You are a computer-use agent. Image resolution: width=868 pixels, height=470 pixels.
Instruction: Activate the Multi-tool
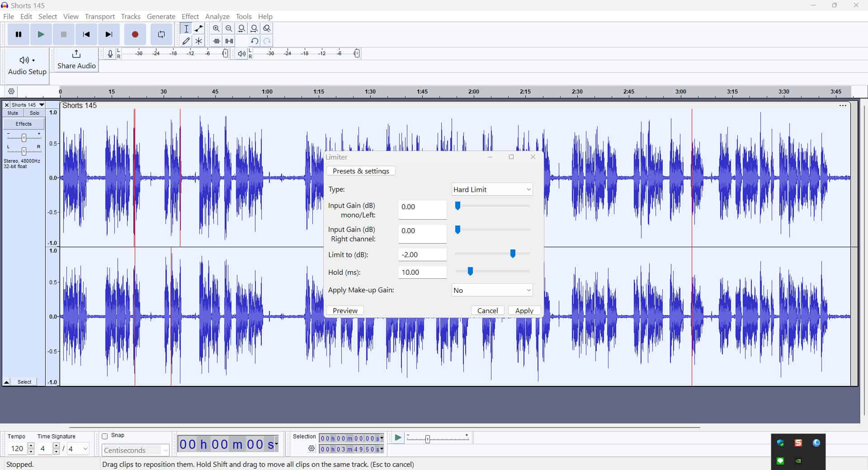(198, 41)
